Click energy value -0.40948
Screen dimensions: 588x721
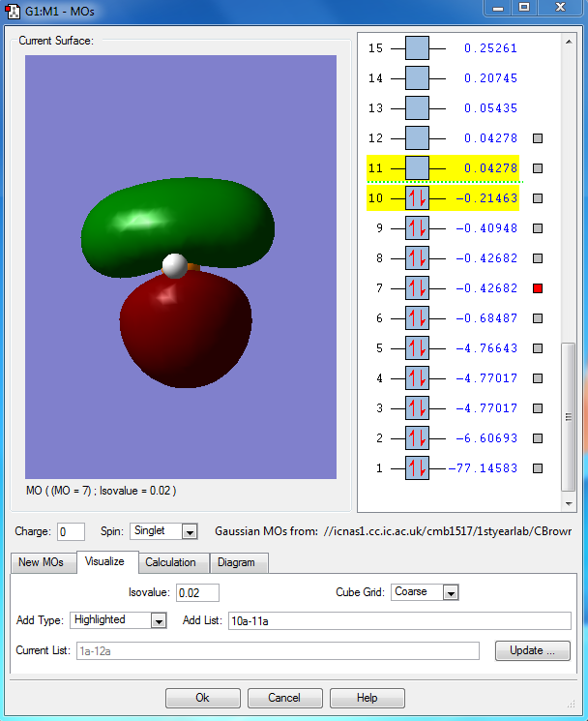(x=486, y=228)
